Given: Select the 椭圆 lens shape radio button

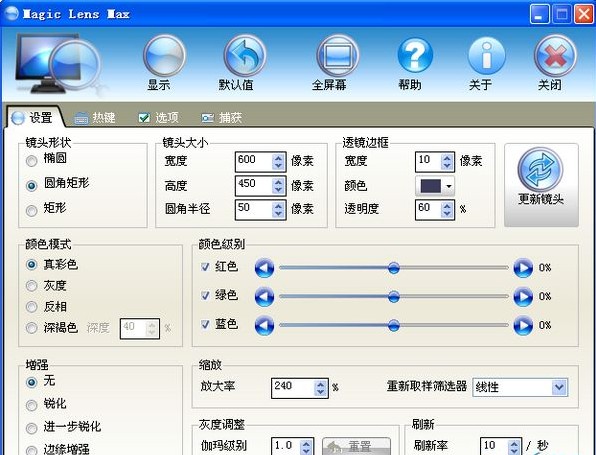Looking at the screenshot, I should pos(32,161).
